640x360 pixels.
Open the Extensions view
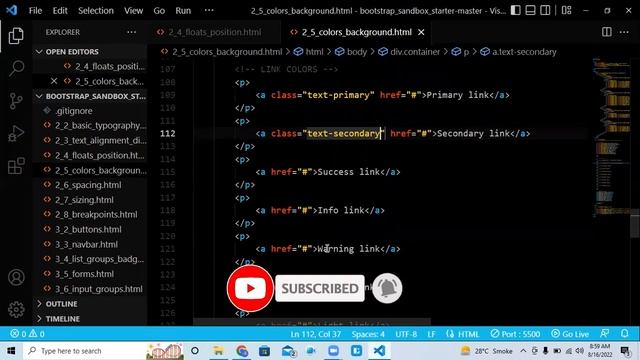[16, 166]
